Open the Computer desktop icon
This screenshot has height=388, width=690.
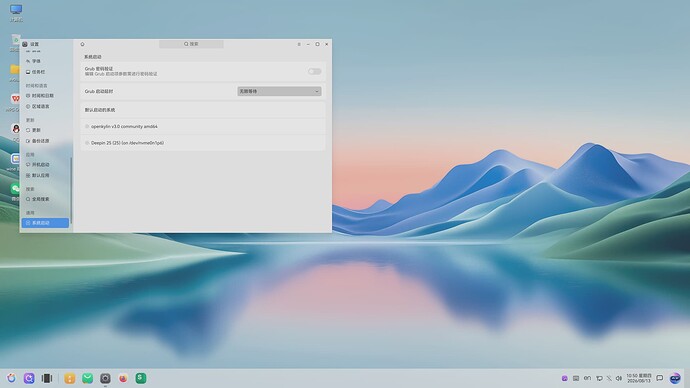(x=16, y=12)
